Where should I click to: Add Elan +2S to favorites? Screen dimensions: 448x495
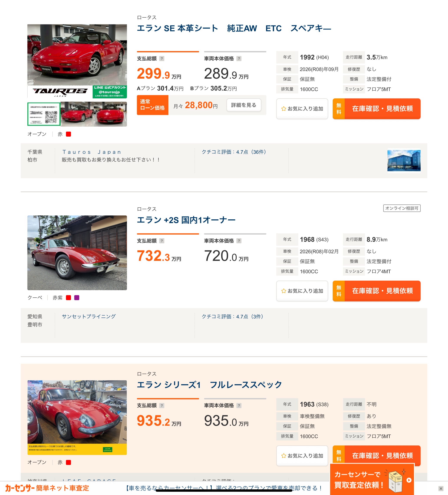click(x=302, y=291)
